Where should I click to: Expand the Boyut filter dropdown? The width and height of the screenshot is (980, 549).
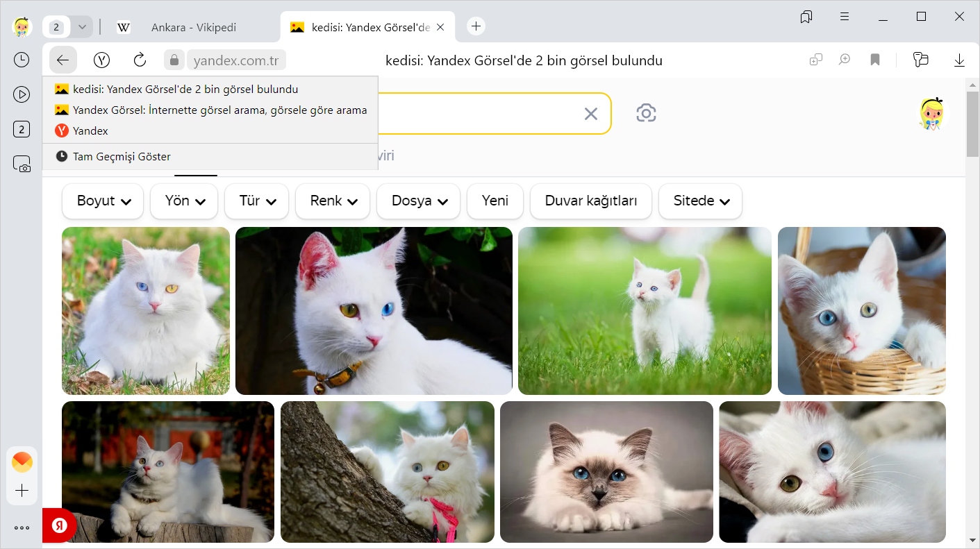103,201
